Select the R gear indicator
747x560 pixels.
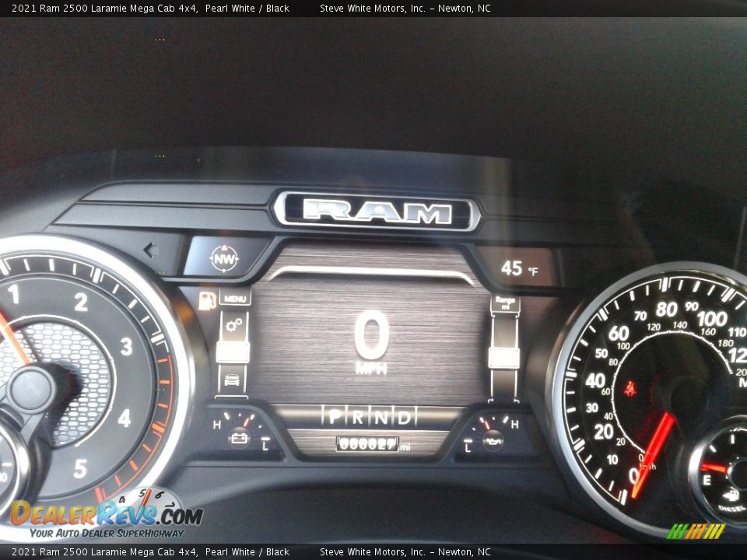pos(358,418)
